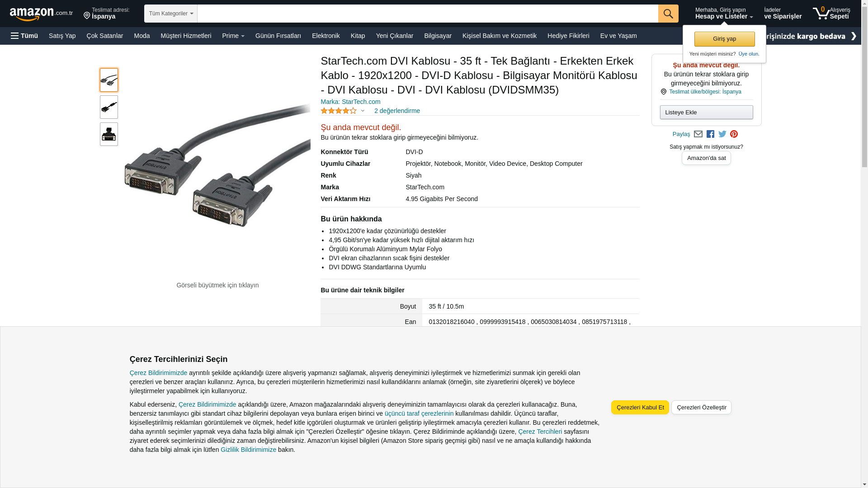Screen dimensions: 868x488
Task: Share product on Facebook icon
Action: [710, 134]
